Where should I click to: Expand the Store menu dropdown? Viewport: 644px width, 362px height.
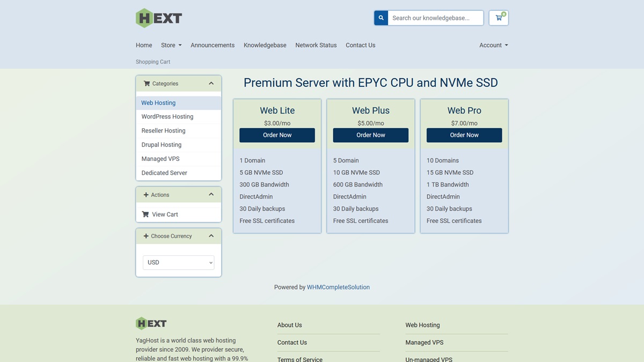pos(171,45)
